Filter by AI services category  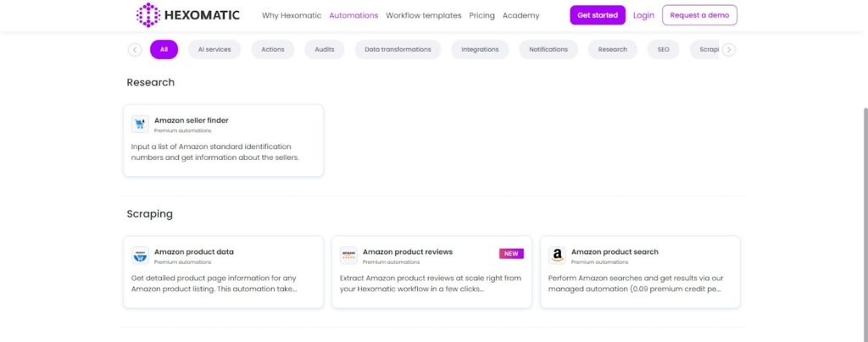(x=214, y=49)
